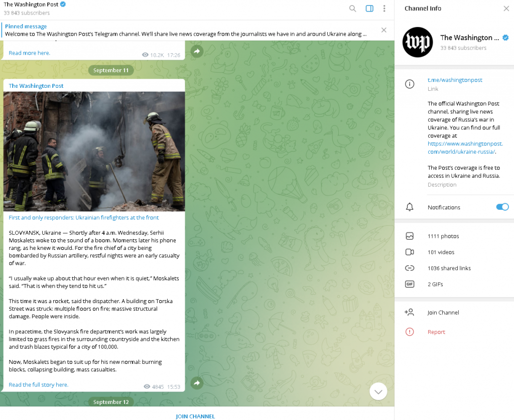This screenshot has width=514, height=420.
Task: View the channel's 101 videos
Action: (x=441, y=252)
